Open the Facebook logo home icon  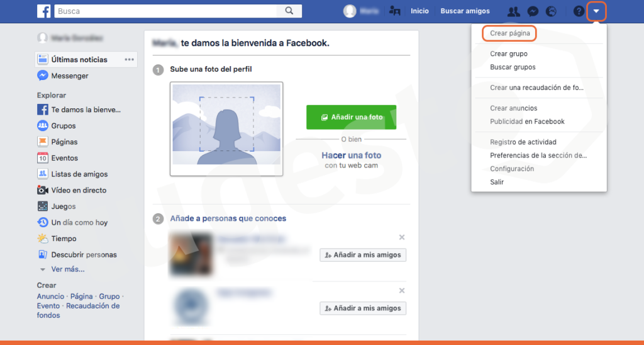(43, 11)
